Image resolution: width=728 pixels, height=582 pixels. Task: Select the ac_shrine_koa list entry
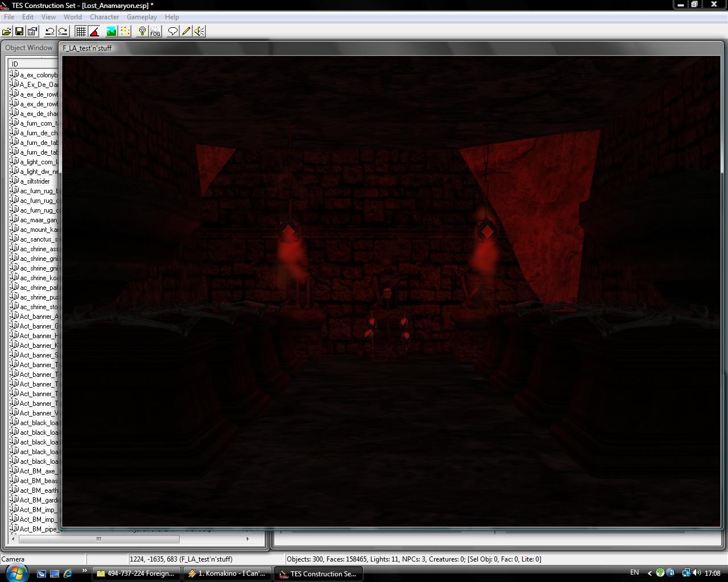point(34,278)
